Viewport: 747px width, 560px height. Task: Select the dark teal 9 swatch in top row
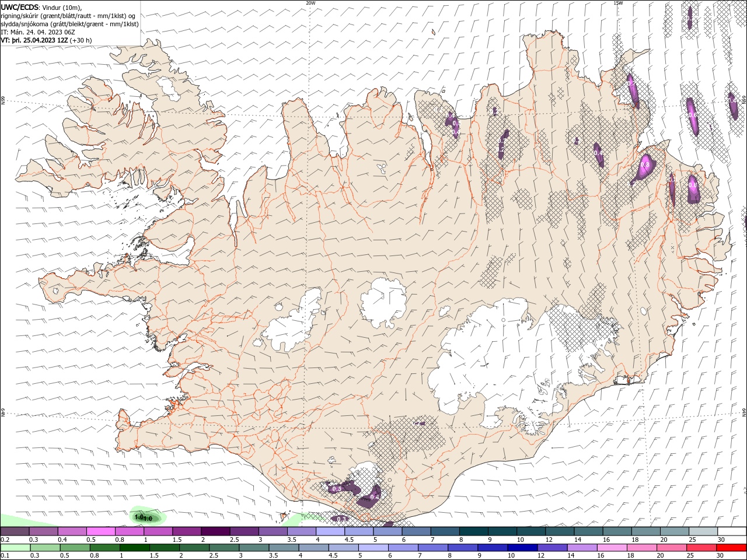(502, 531)
